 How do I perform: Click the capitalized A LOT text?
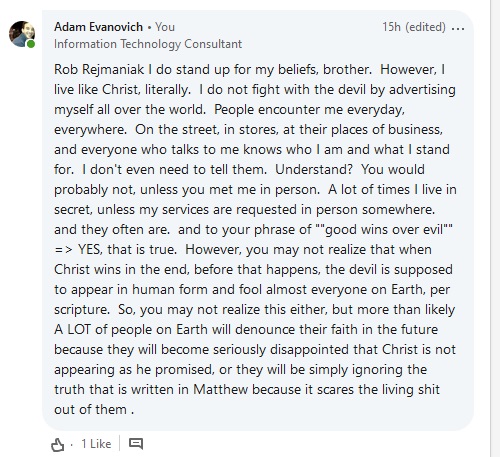[x=72, y=329]
